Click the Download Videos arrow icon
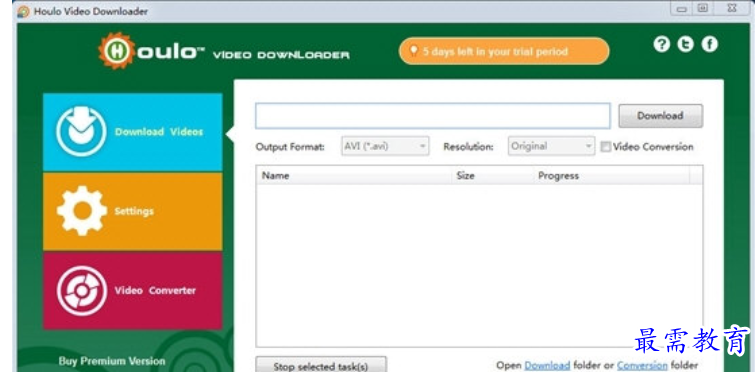The width and height of the screenshot is (756, 372). tap(81, 132)
